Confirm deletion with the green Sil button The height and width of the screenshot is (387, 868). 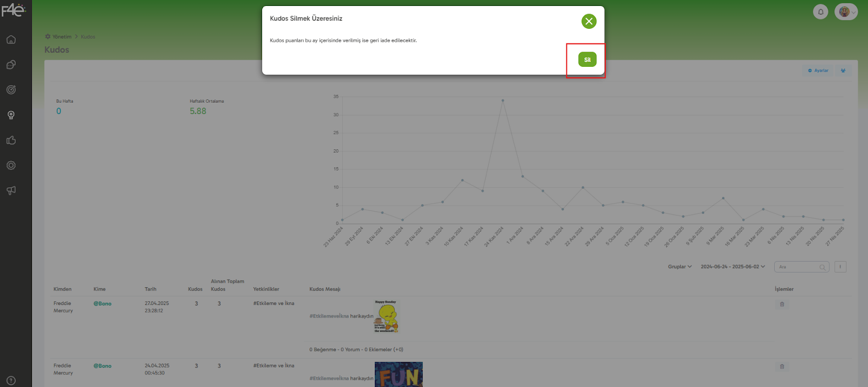[x=587, y=60]
